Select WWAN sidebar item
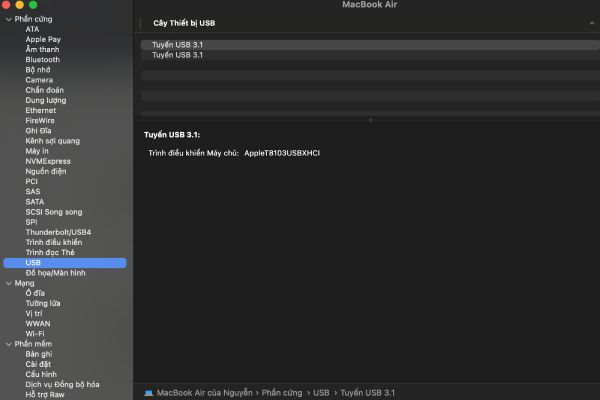 [x=38, y=323]
